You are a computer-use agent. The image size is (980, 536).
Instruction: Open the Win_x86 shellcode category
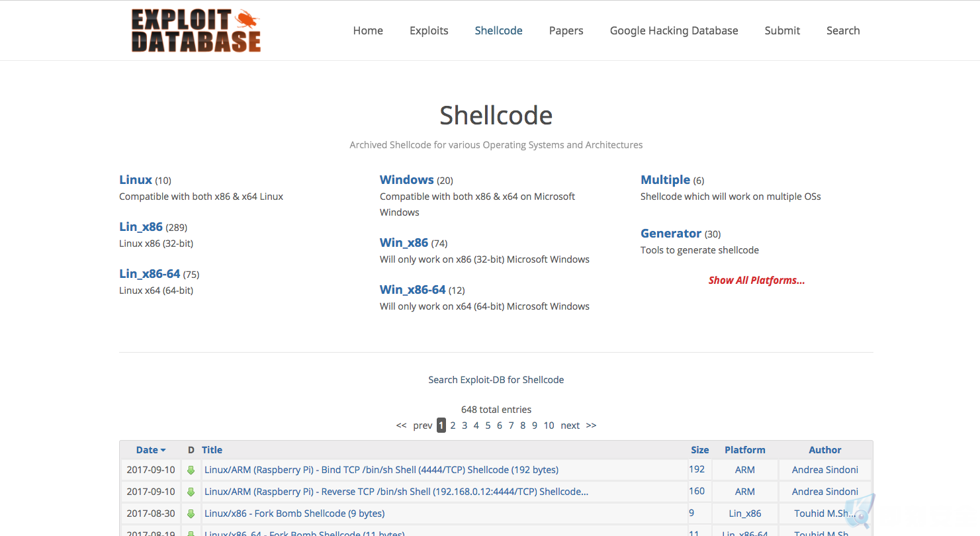coord(404,242)
